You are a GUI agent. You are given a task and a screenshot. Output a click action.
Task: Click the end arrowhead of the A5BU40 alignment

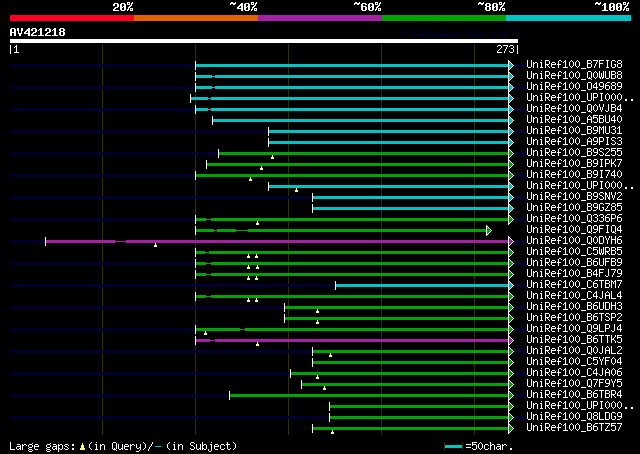[511, 120]
